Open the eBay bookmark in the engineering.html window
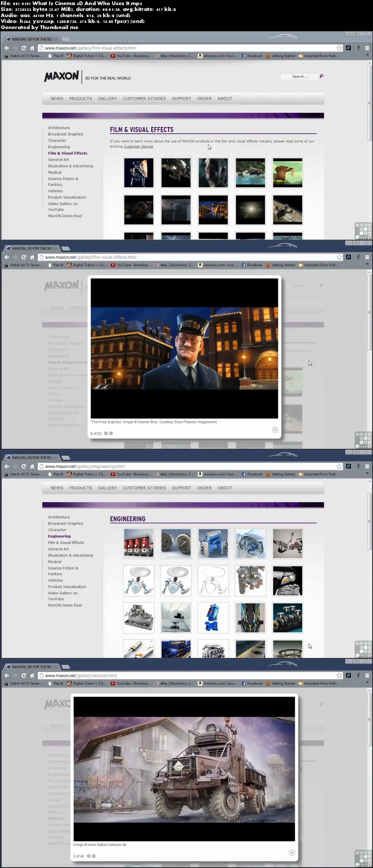 (x=174, y=474)
